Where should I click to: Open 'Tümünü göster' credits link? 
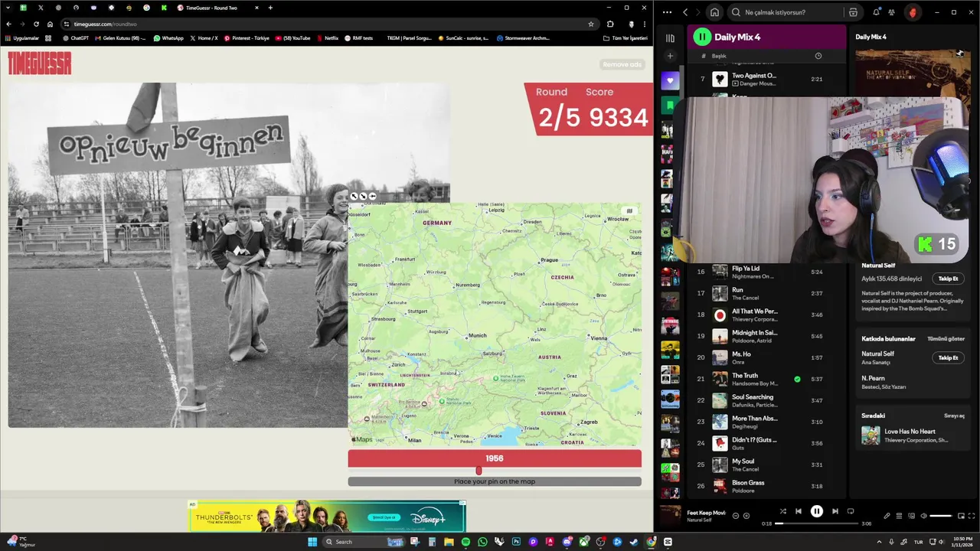point(946,338)
